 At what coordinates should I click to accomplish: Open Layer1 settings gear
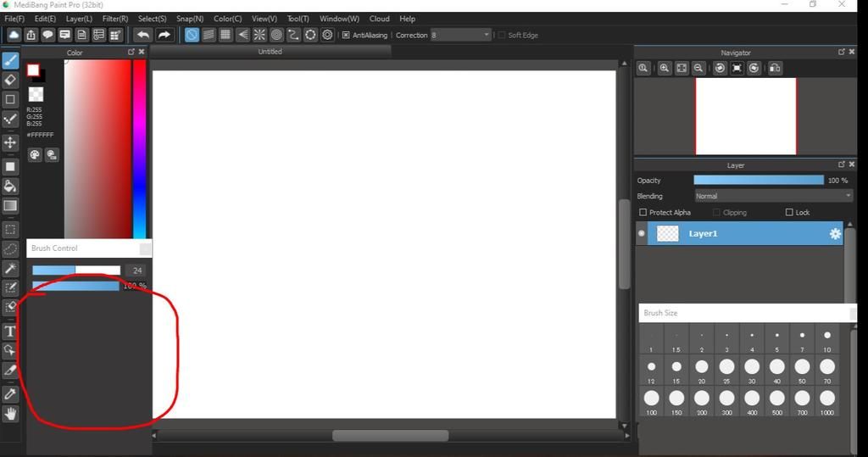click(835, 234)
